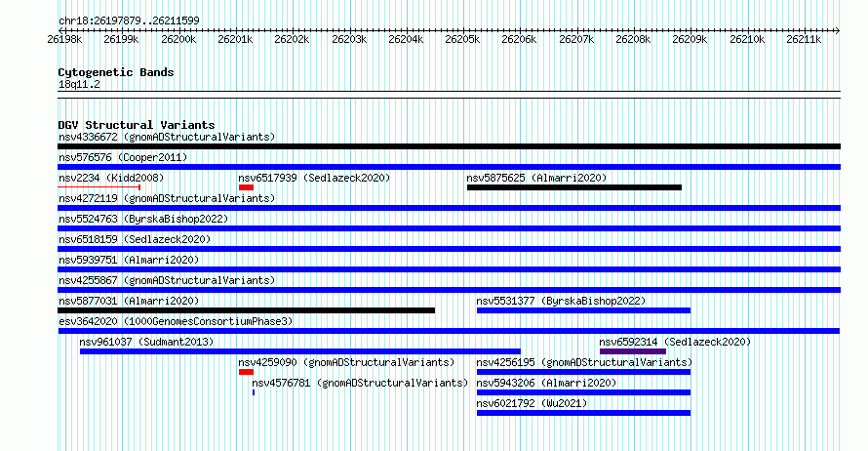Screen dimensions: 868x451
Task: Click ruler position 26200k
Action: [178, 39]
